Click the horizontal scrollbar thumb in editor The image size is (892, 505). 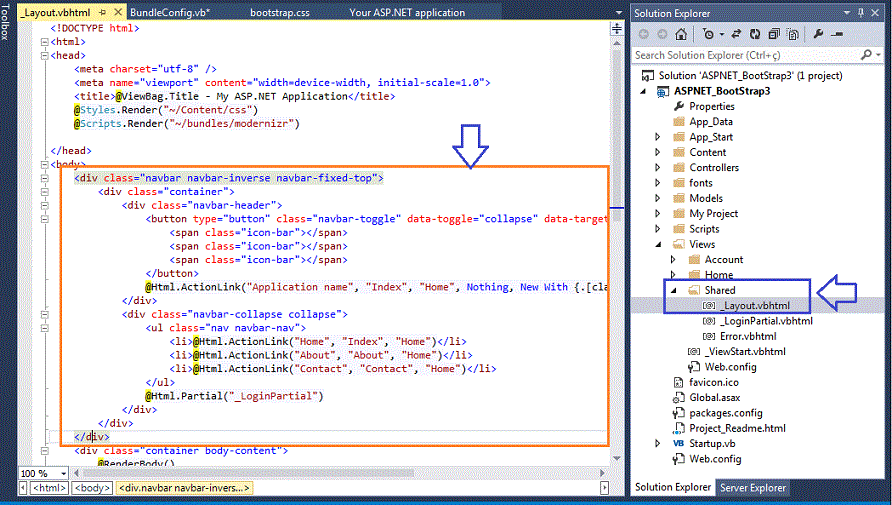(x=249, y=473)
